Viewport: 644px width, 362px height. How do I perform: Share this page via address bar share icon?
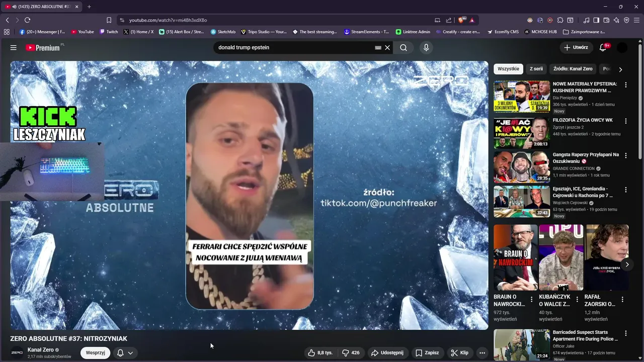pos(448,20)
